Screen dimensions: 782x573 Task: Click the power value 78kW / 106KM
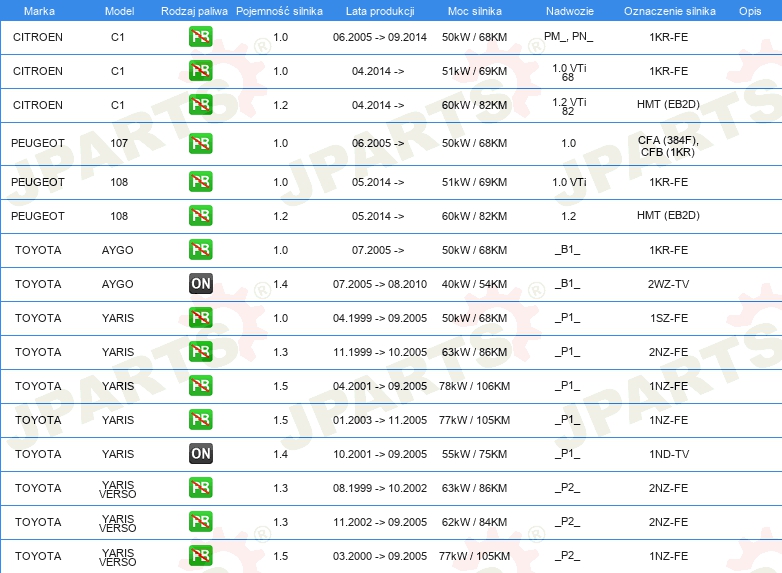(x=474, y=386)
